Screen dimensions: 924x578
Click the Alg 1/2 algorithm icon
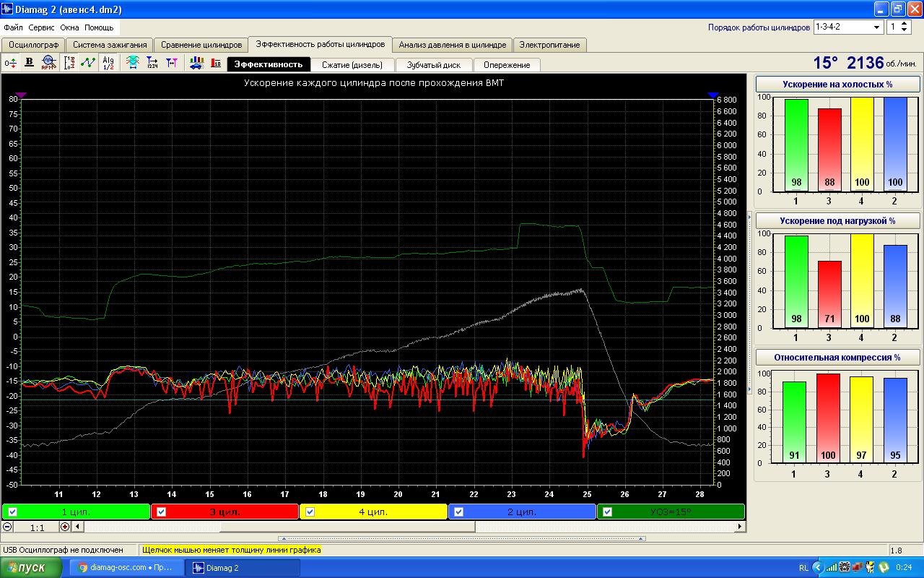108,63
